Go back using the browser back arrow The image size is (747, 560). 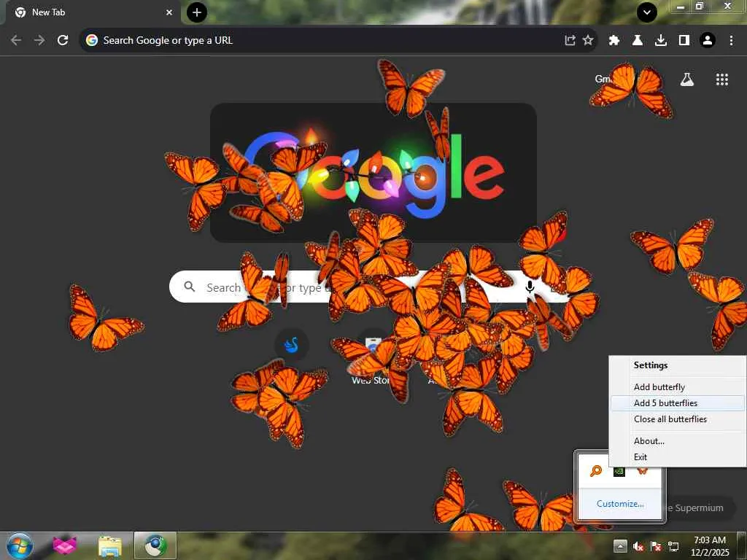coord(16,41)
